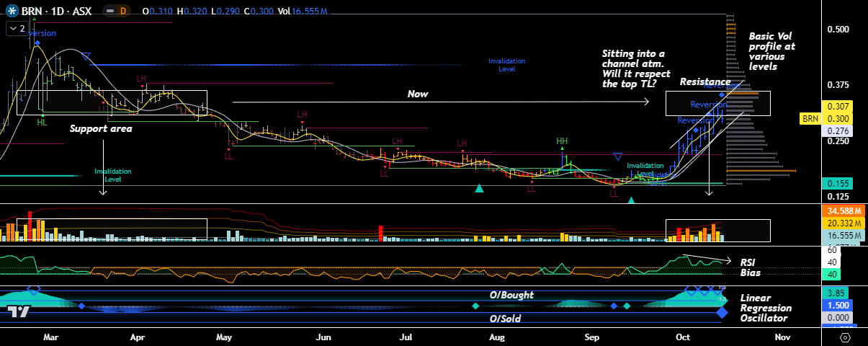Screen dimensions: 868x346
Task: Select the 'Basic Vol profile' text note
Action: pos(771,50)
